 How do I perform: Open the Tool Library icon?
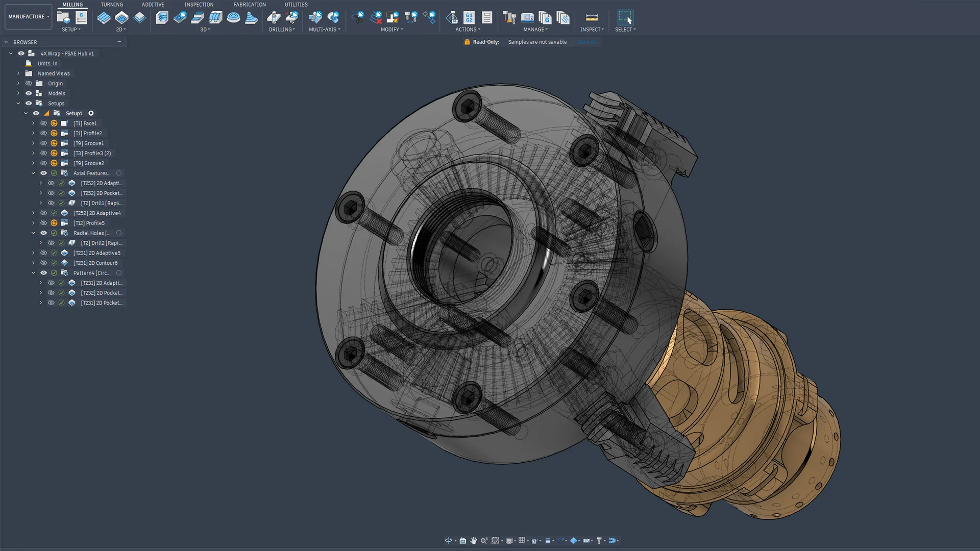coord(509,17)
